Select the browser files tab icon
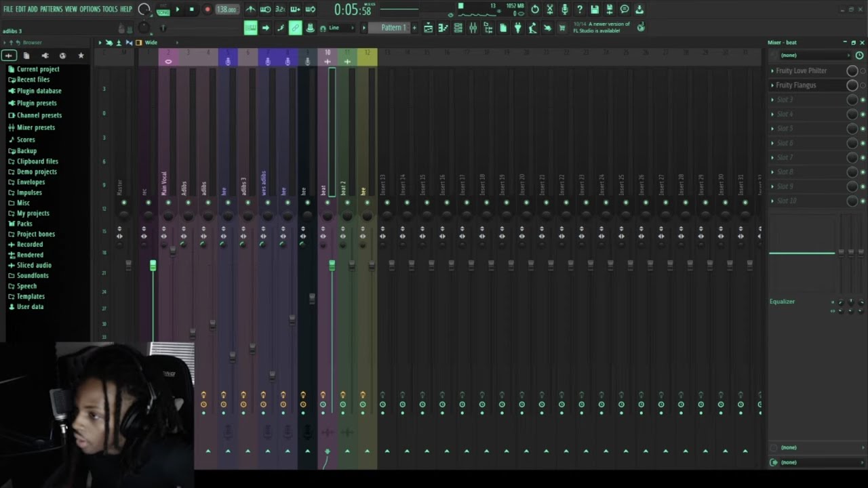The height and width of the screenshot is (488, 868). coord(26,56)
